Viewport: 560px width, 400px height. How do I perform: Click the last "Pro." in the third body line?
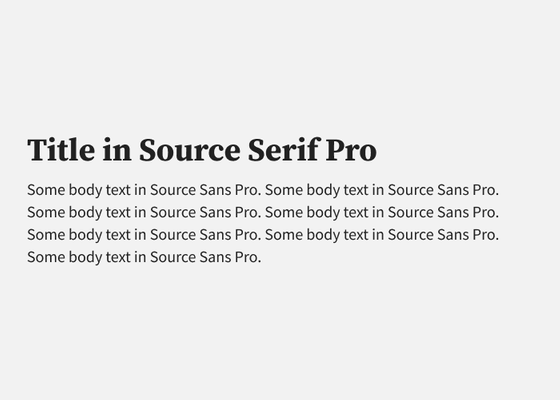pyautogui.click(x=486, y=235)
